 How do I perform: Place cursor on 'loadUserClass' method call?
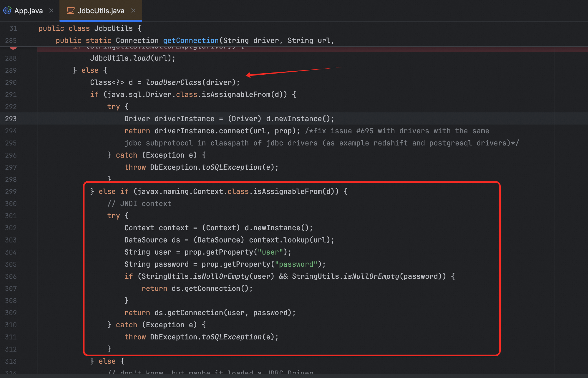[174, 82]
